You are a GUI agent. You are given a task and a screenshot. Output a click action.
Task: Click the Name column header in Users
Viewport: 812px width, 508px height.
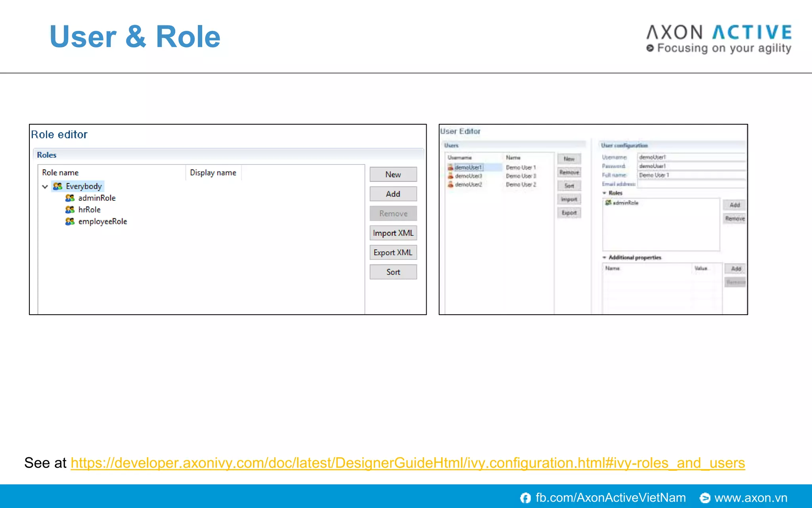[529, 158]
